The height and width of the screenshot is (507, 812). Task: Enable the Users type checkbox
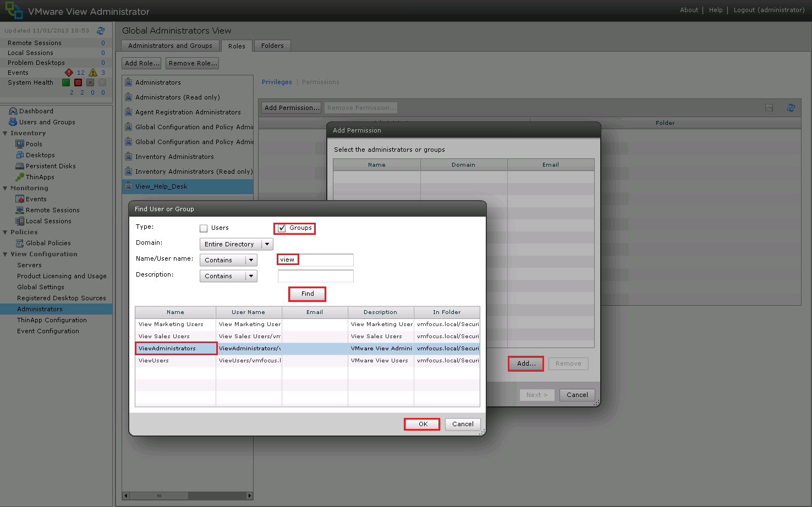tap(204, 228)
